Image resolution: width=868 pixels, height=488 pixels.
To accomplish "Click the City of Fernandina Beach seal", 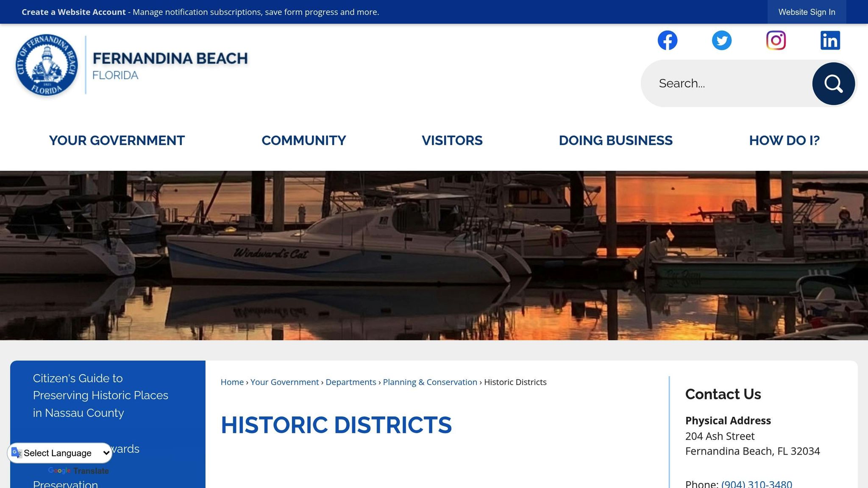I will [47, 65].
